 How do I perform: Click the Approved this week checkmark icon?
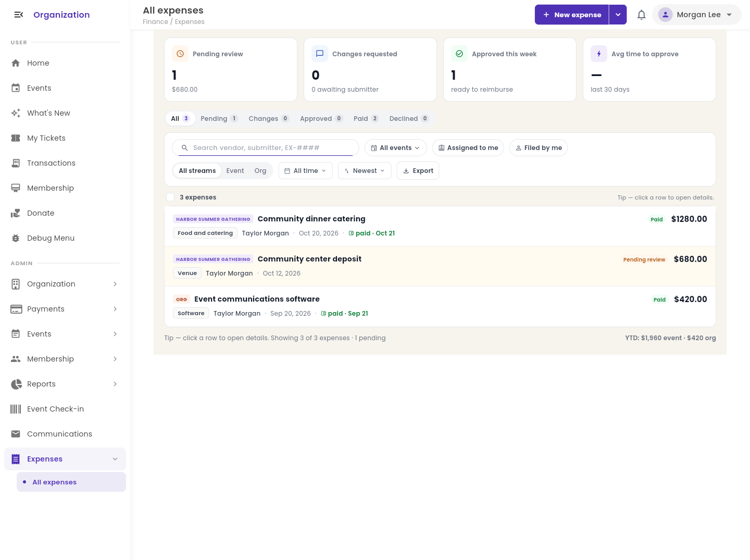[x=459, y=54]
